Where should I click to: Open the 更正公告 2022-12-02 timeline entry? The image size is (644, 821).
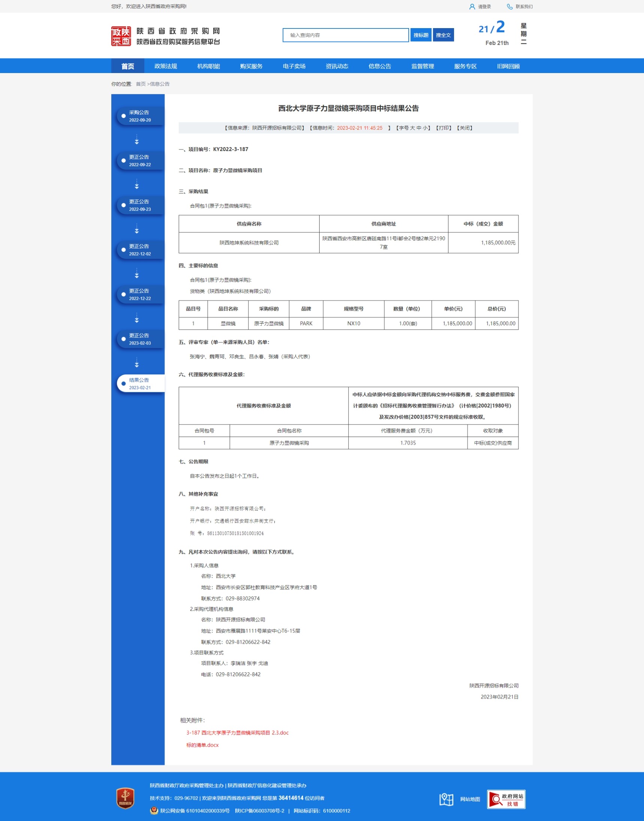pos(140,250)
